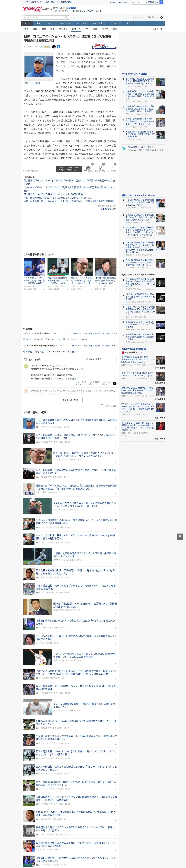Share the article on Facebook
Screen dimensions: 186x868
click(58, 47)
